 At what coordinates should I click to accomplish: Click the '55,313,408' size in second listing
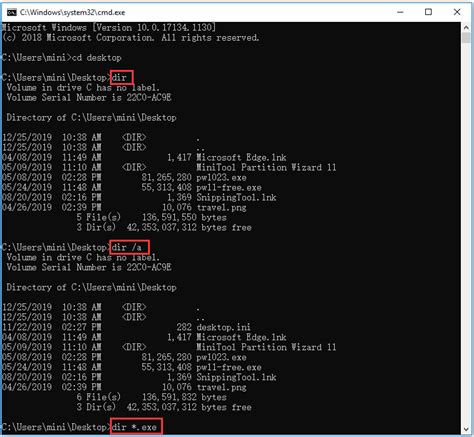(167, 367)
